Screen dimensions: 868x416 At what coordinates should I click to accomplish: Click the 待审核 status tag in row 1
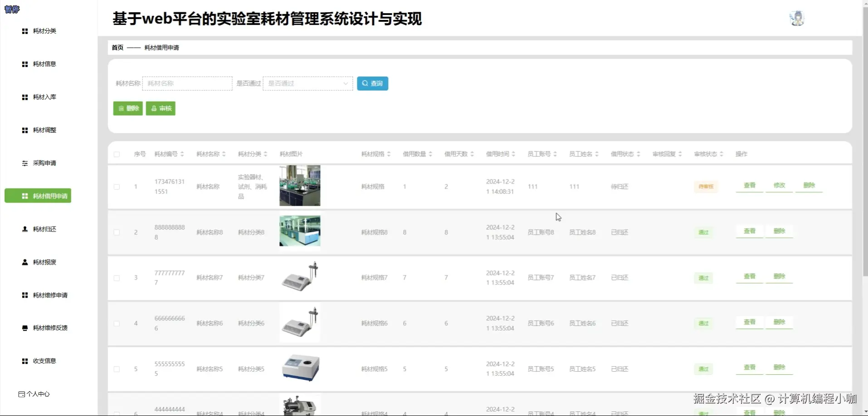(706, 187)
